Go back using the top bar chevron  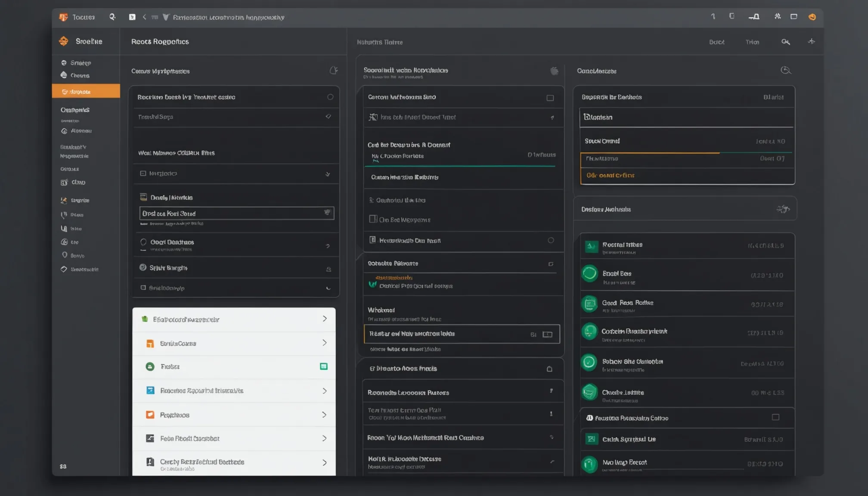click(x=144, y=17)
